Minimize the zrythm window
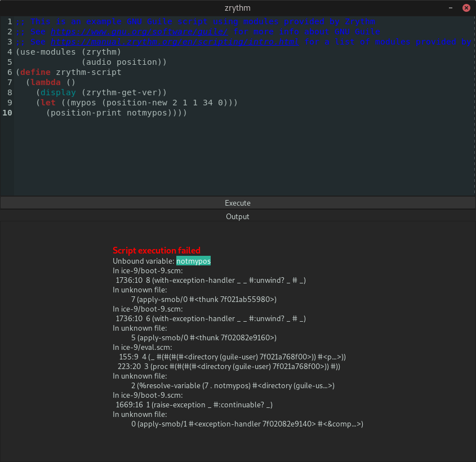Image resolution: width=476 pixels, height=462 pixels. point(450,8)
